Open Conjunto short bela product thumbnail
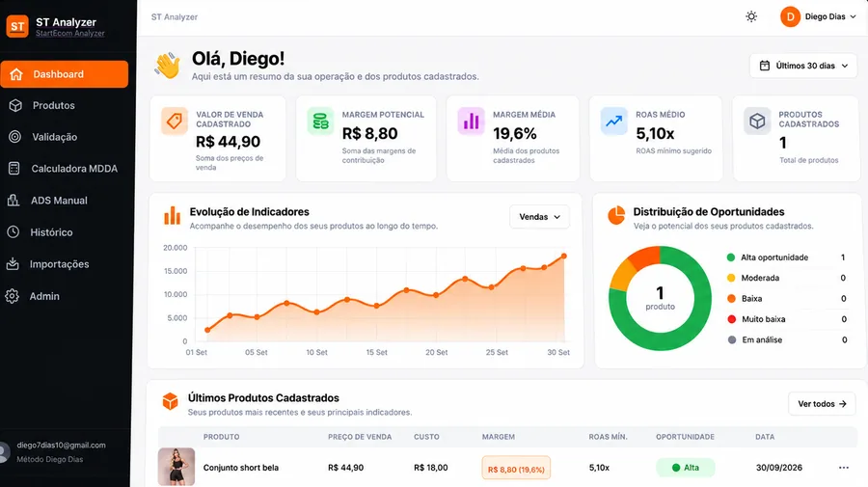The image size is (868, 487). 176,467
